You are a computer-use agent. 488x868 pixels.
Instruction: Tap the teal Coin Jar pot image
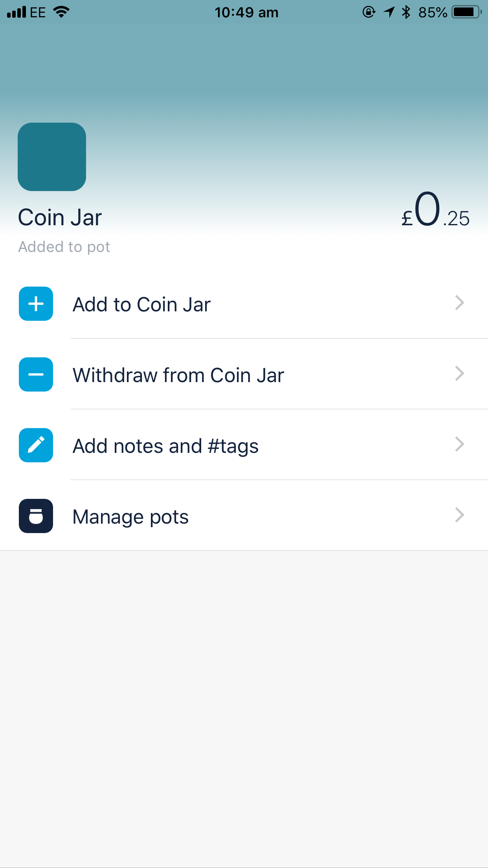coord(52,157)
